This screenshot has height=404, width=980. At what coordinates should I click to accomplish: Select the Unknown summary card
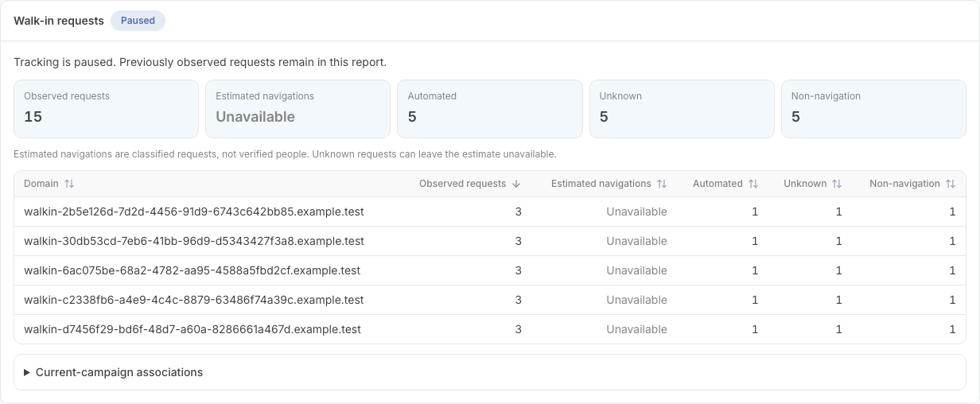[x=682, y=109]
